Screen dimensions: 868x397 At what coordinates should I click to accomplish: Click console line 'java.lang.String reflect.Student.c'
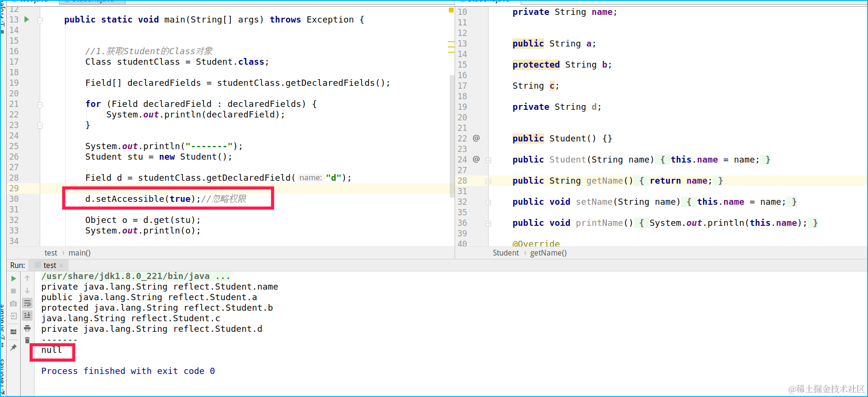[131, 318]
